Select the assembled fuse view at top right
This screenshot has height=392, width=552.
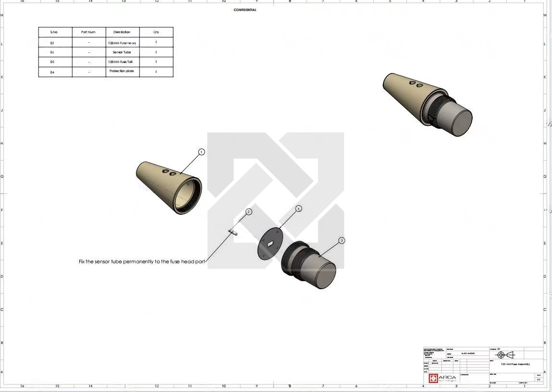(x=427, y=103)
